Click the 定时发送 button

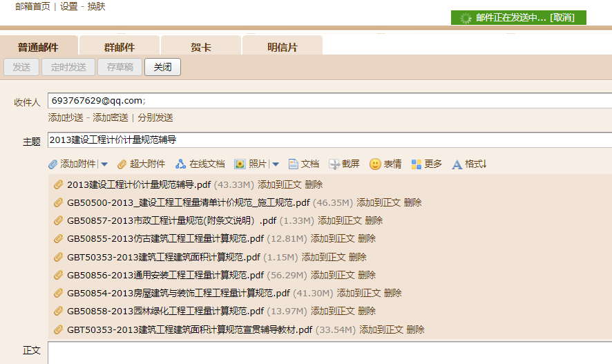click(x=68, y=67)
